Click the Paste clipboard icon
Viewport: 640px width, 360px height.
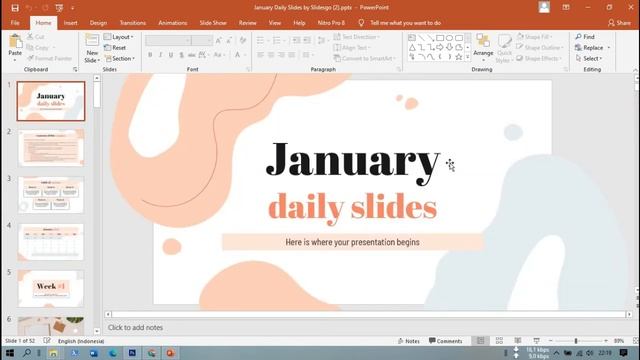pos(15,42)
